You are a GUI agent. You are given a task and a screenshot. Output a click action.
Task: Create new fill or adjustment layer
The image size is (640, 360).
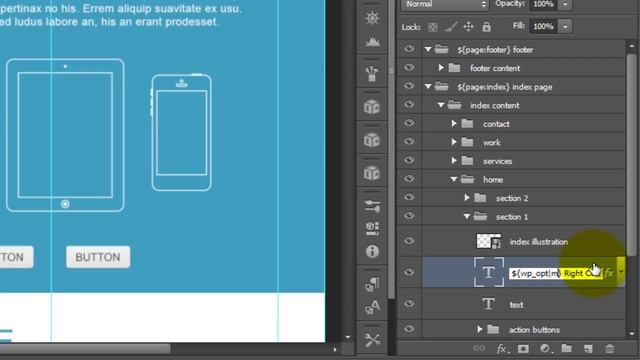coord(545,349)
